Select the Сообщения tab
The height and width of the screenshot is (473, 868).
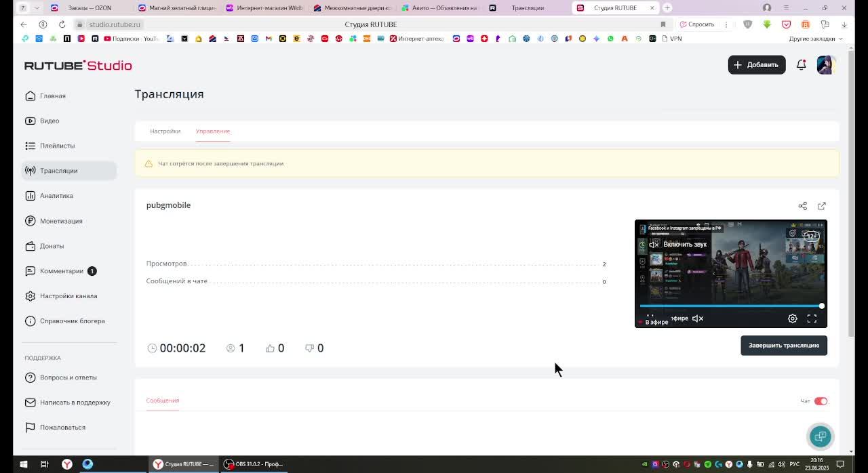[x=163, y=400]
